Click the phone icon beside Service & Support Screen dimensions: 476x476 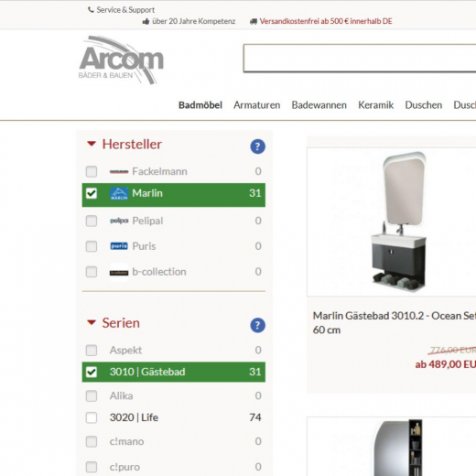pos(91,10)
